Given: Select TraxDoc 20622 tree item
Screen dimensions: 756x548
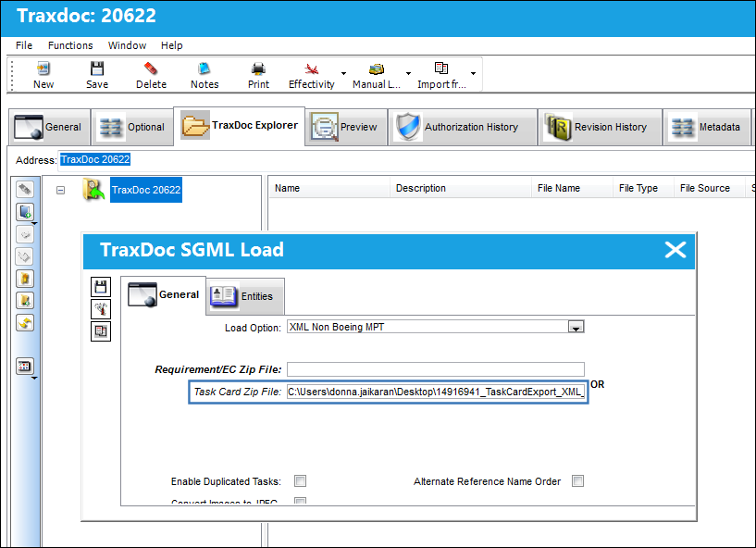Looking at the screenshot, I should (x=146, y=190).
